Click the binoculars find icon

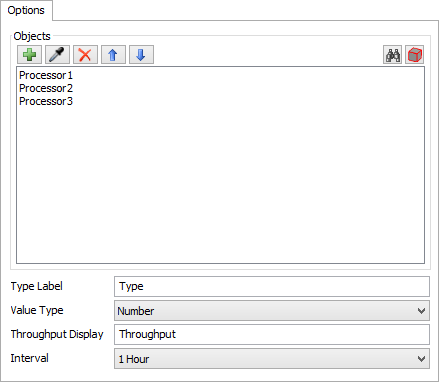click(393, 55)
